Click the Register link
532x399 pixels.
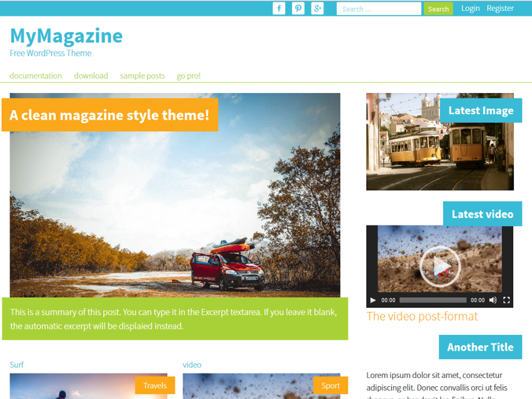point(500,8)
